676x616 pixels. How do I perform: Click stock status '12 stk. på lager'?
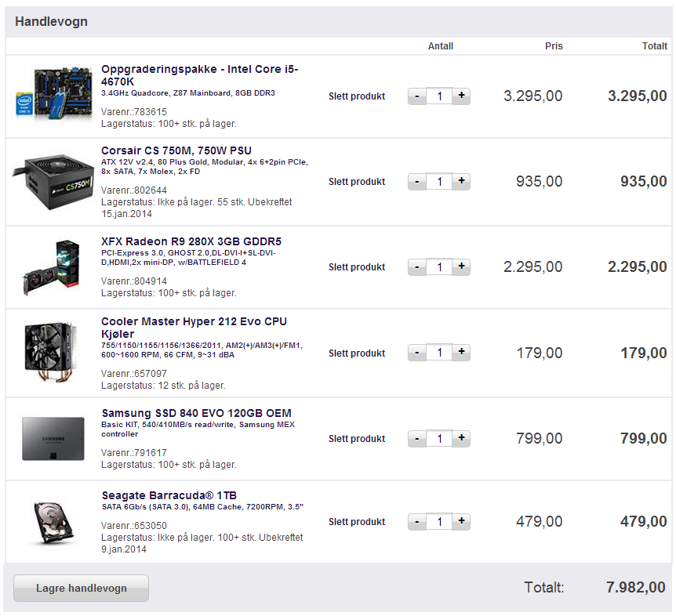(192, 386)
